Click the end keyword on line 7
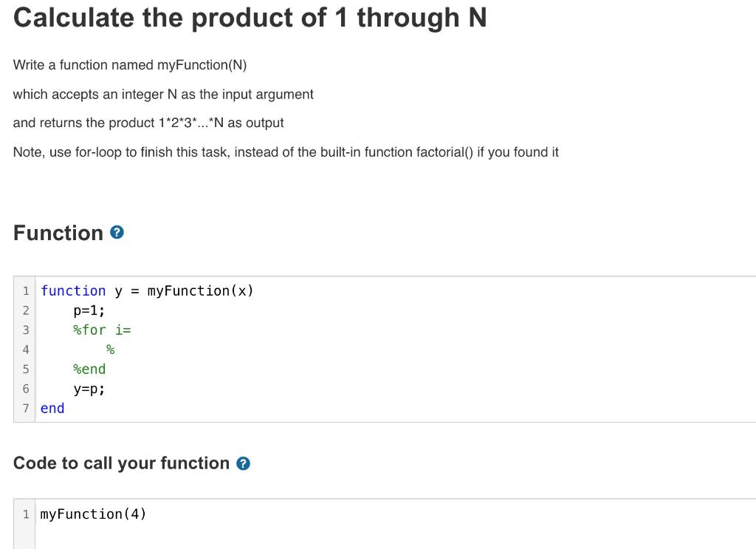This screenshot has height=549, width=756. (x=52, y=408)
